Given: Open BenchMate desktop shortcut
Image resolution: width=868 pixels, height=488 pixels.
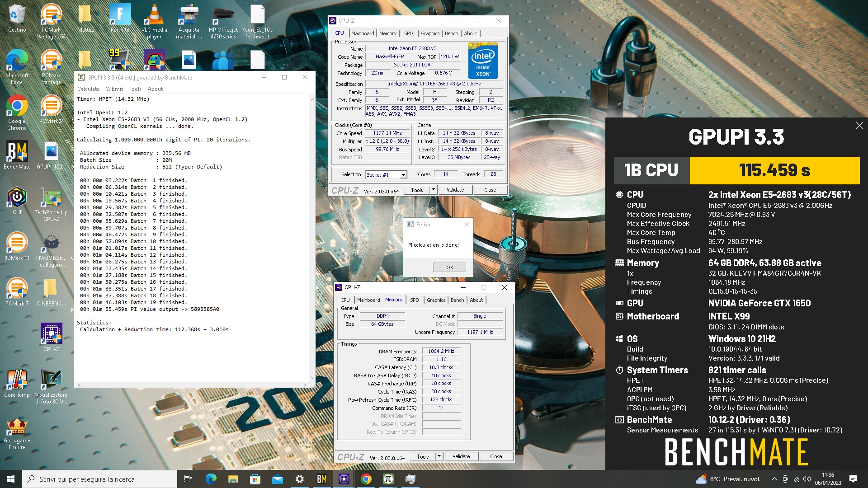Looking at the screenshot, I should (17, 155).
